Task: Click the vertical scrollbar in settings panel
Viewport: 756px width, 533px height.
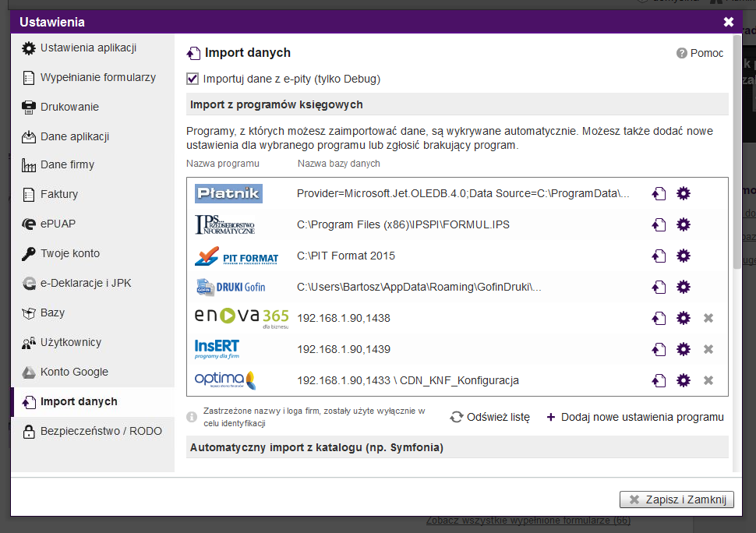Action: (737, 156)
